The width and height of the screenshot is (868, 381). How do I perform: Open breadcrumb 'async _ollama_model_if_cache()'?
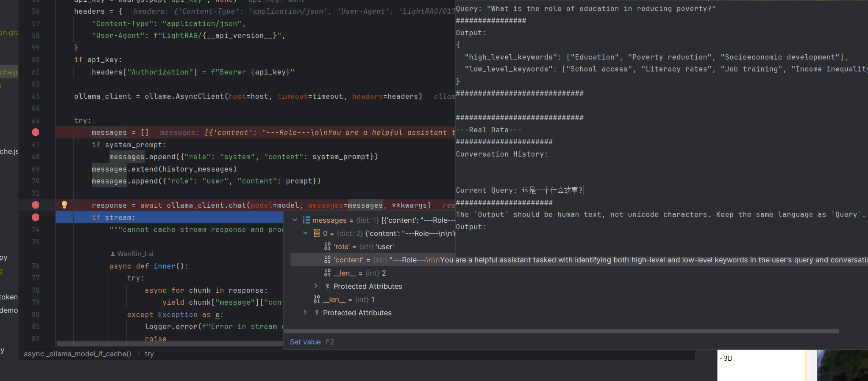pos(78,354)
